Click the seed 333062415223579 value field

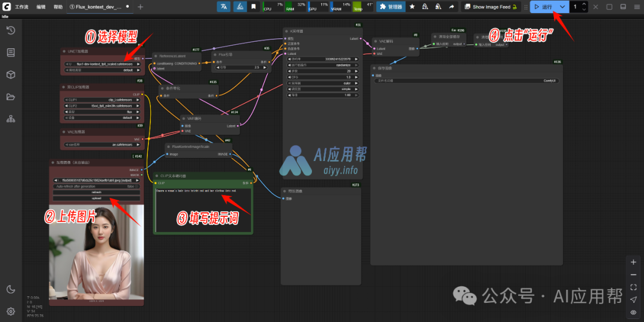pos(323,59)
